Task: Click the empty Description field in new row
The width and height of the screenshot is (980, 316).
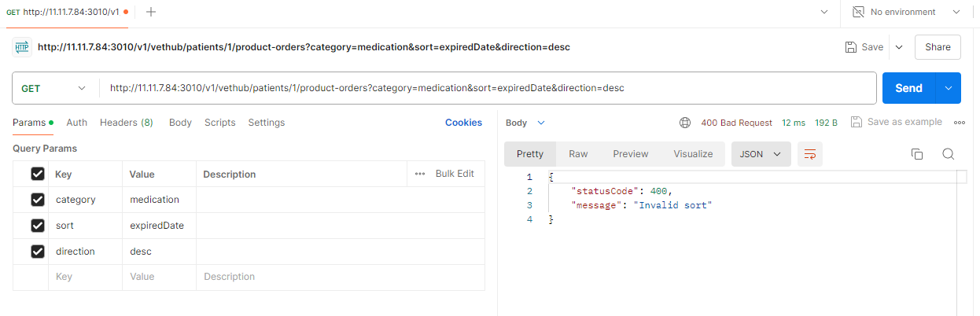Action: coord(341,277)
